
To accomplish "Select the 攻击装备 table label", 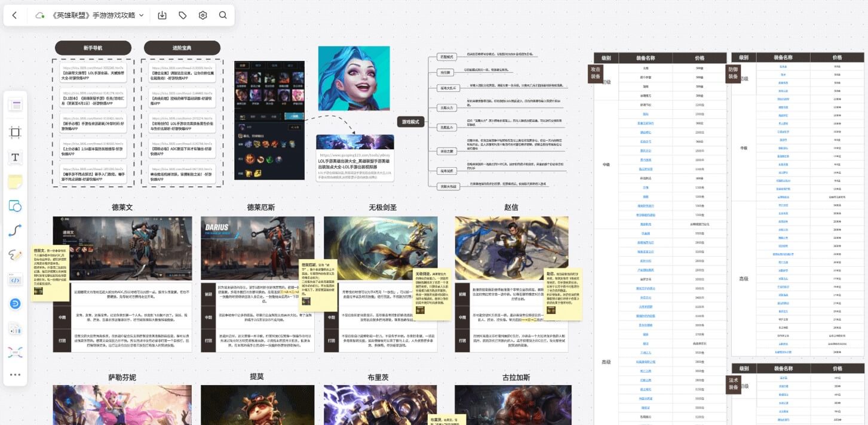I will pos(596,73).
